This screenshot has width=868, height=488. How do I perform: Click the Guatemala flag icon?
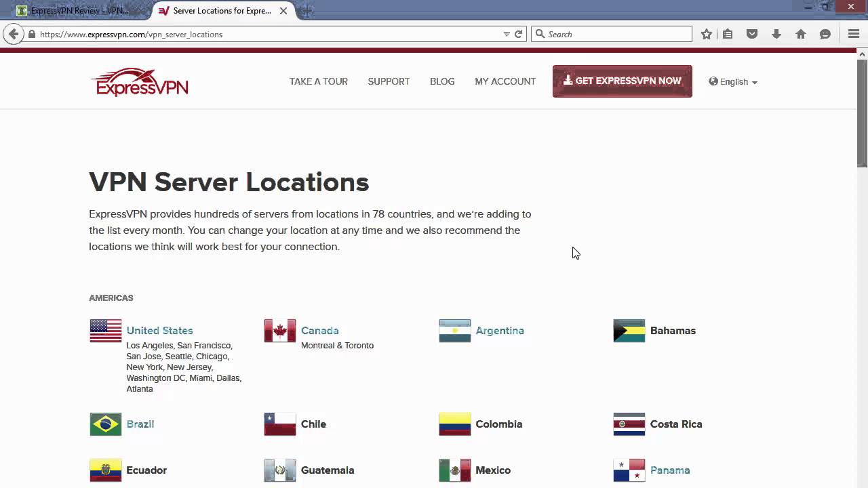click(280, 470)
